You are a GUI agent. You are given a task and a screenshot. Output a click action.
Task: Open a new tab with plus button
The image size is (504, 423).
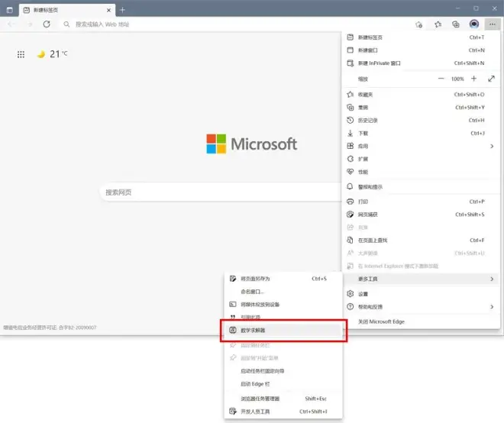click(122, 10)
